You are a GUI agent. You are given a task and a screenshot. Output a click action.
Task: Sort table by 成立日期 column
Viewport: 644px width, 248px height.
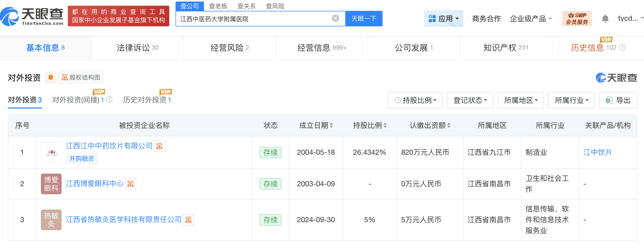[331, 126]
